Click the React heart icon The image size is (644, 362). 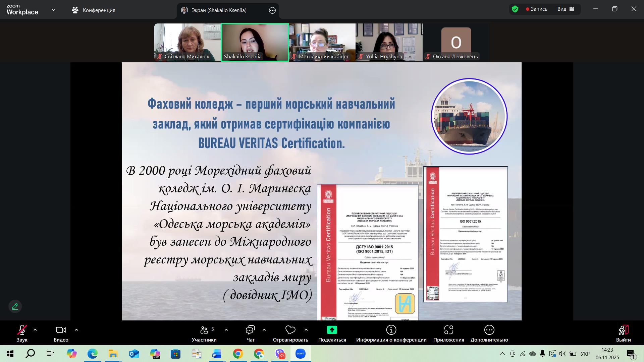(290, 330)
